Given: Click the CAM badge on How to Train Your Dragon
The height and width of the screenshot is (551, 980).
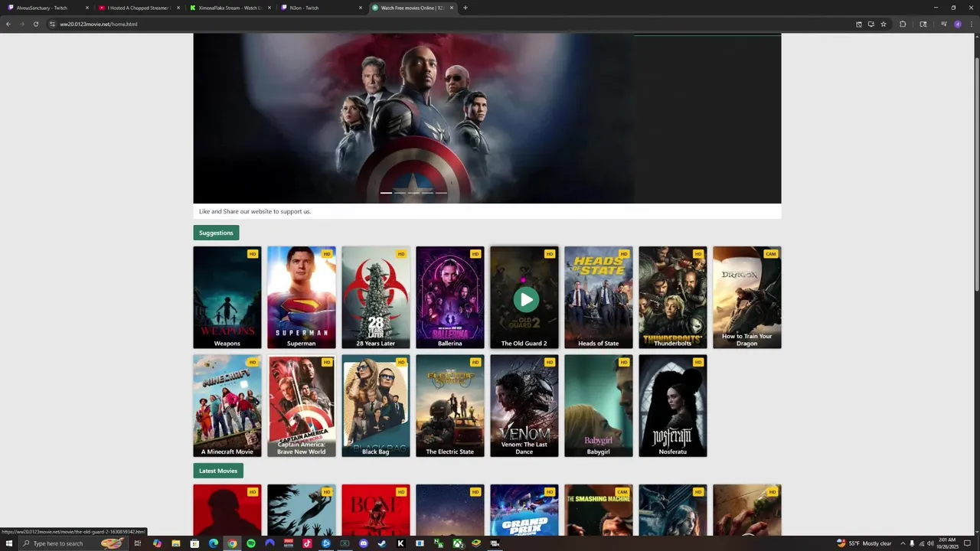Looking at the screenshot, I should tap(771, 254).
